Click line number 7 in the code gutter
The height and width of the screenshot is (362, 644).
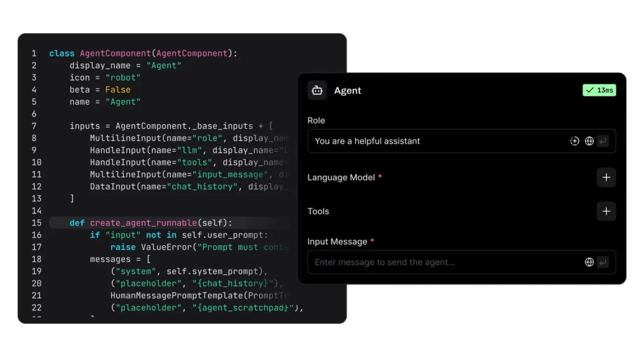tap(34, 126)
